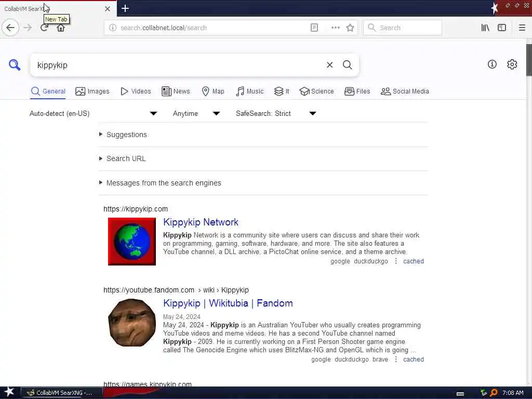Click brave engine label on Wikitubia result
Screen dimensions: 532x399
click(380, 359)
